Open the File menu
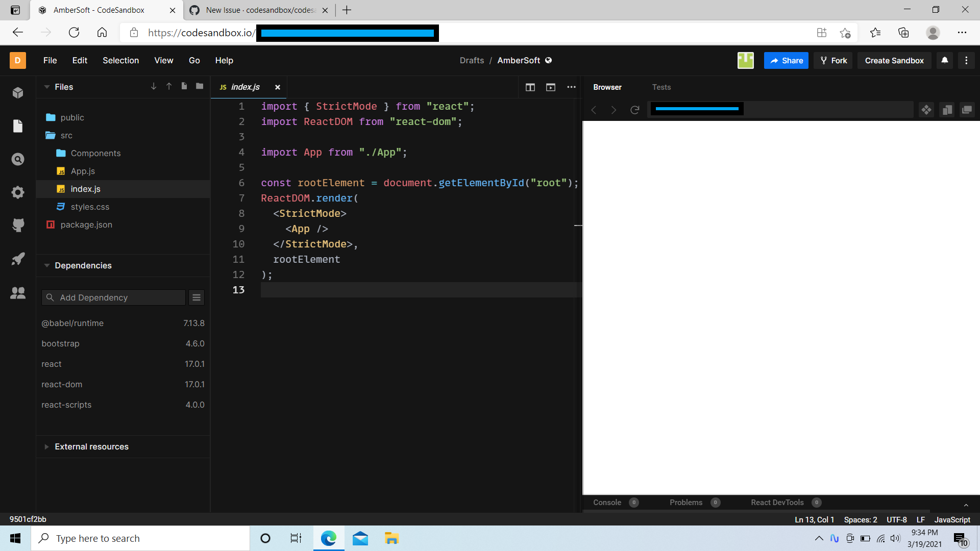This screenshot has height=551, width=980. (x=50, y=60)
